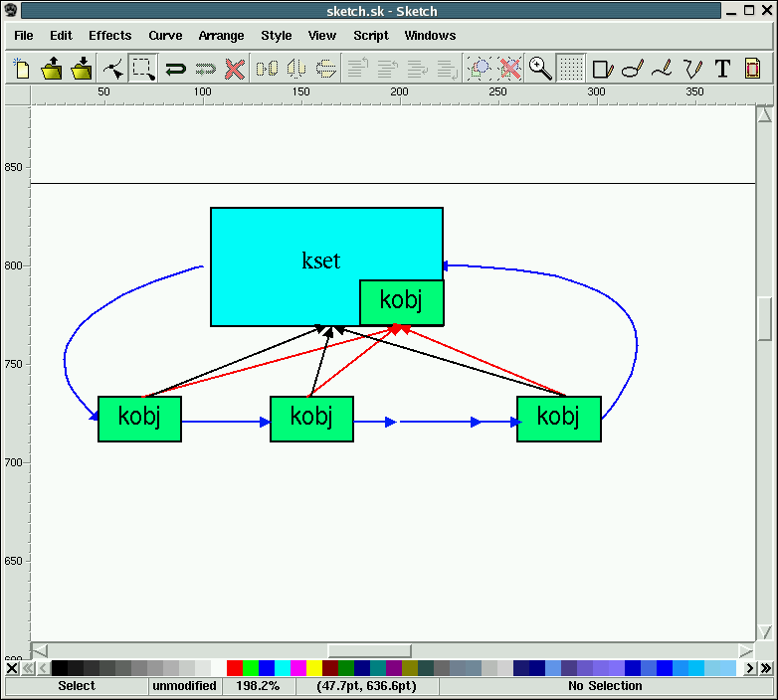Click the Save document toolbar icon
Viewport: 778px width, 700px height.
pyautogui.click(x=82, y=69)
